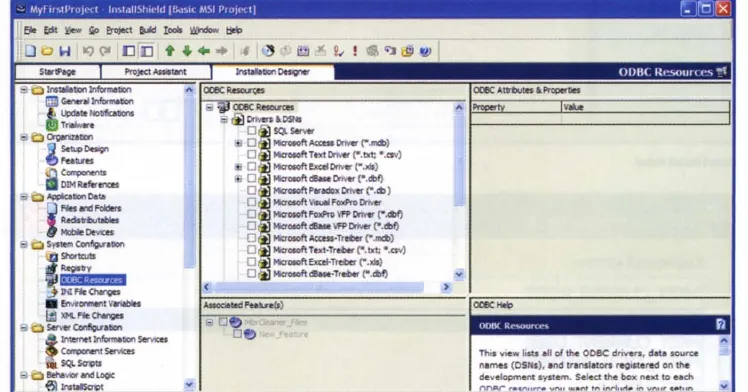Open help via blue question-mark toolbar icon
Viewport: 748px width, 392px height.
click(x=425, y=51)
